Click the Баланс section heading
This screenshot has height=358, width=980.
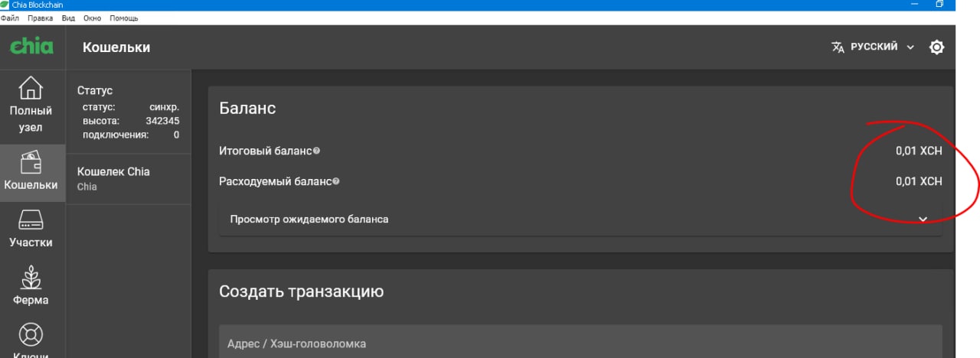tap(247, 108)
